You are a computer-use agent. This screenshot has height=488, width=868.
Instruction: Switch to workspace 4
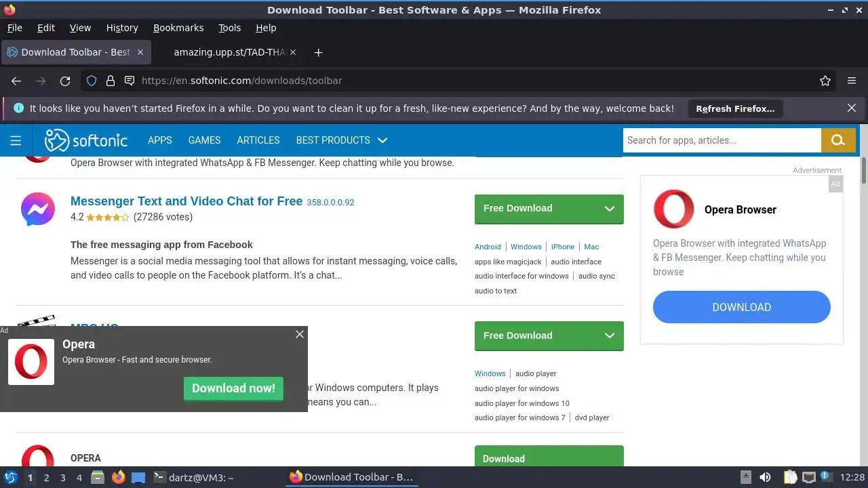click(79, 477)
